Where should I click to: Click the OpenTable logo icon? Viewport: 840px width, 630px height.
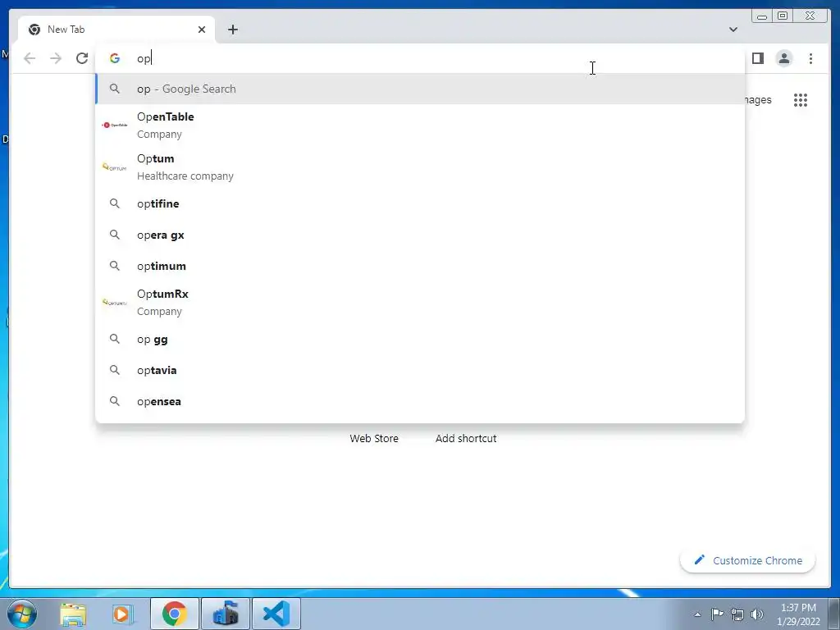(115, 125)
